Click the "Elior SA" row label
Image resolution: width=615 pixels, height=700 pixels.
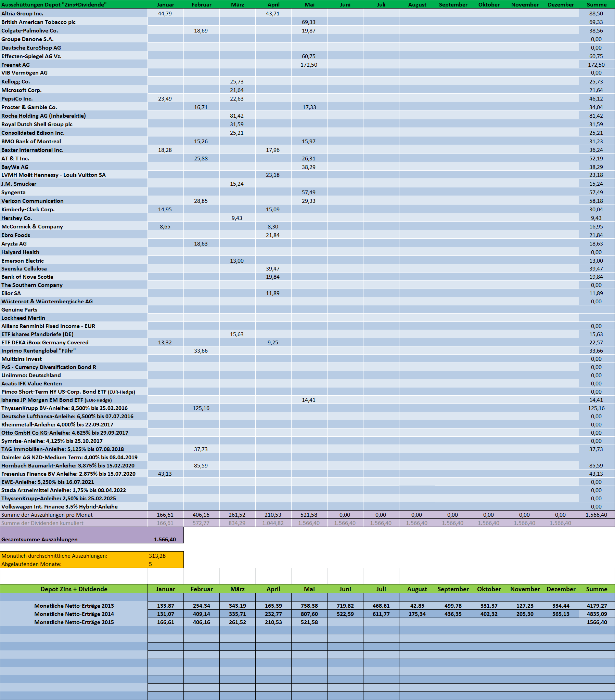coord(11,294)
